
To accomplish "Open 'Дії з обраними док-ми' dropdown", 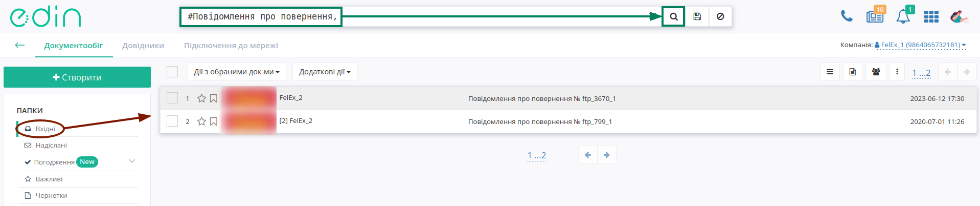I will click(237, 72).
